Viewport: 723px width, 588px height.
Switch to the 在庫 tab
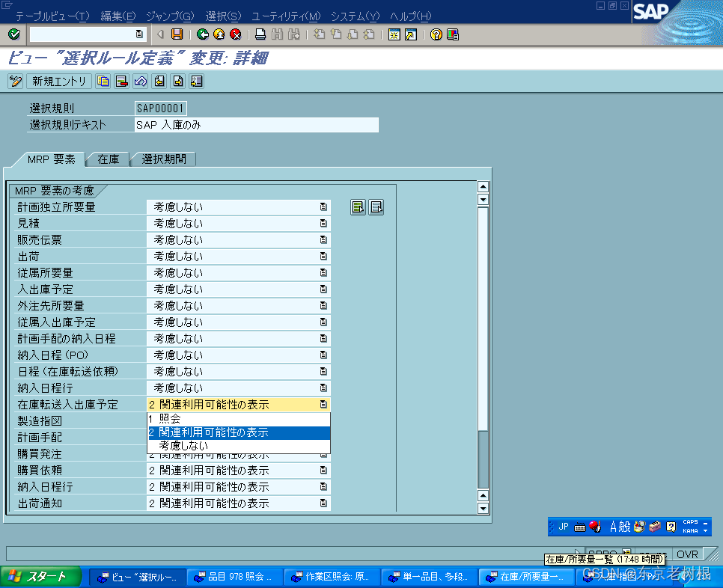click(108, 159)
